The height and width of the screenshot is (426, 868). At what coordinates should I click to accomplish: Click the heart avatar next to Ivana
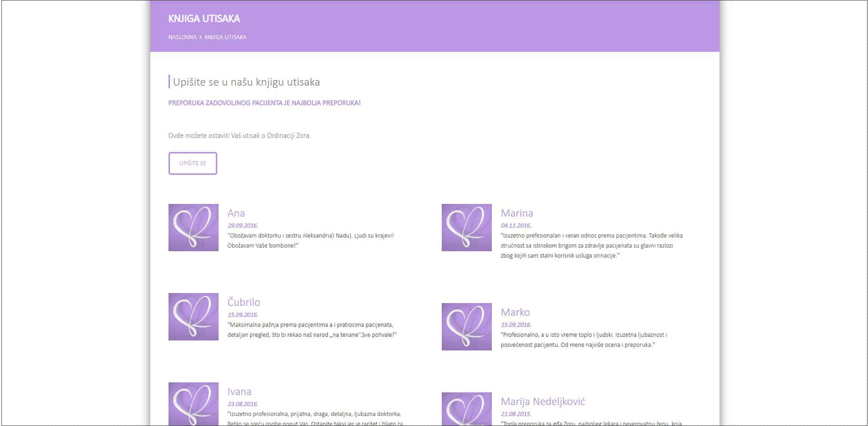193,404
